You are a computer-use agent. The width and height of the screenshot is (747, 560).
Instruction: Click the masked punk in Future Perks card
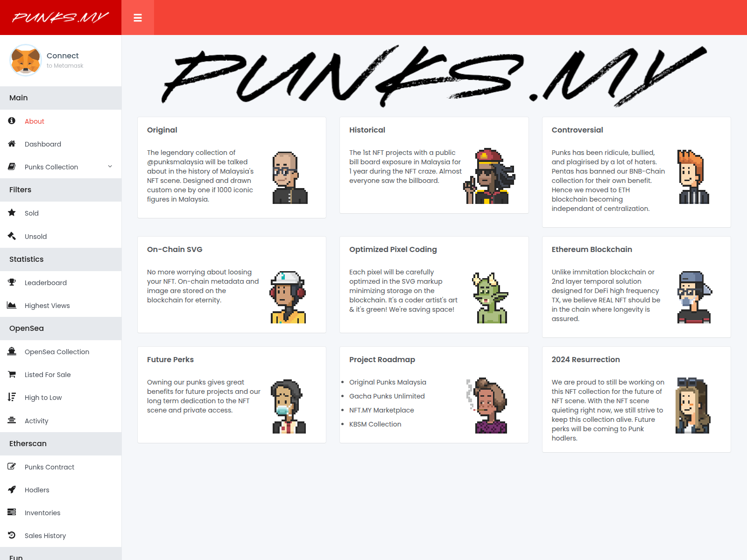(x=288, y=406)
